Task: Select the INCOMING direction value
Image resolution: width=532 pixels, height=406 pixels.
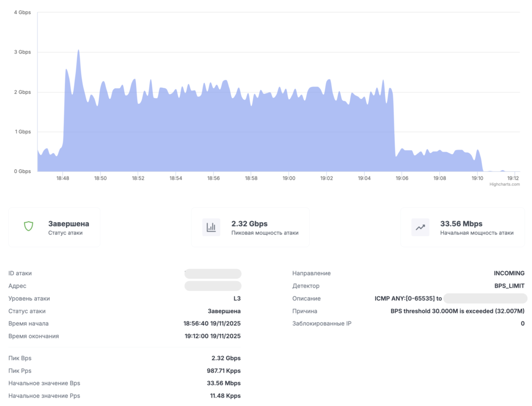Action: 509,273
